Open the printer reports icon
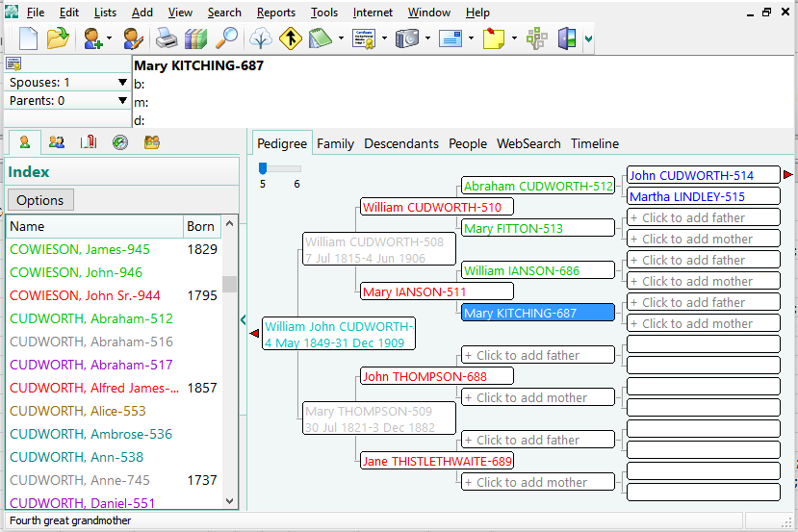The height and width of the screenshot is (532, 798). [x=167, y=38]
